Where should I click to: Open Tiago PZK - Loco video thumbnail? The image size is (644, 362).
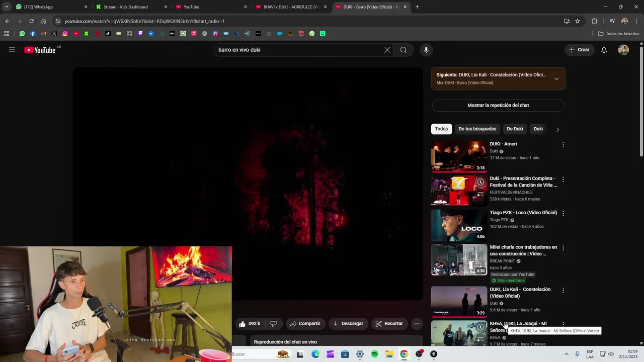click(459, 225)
